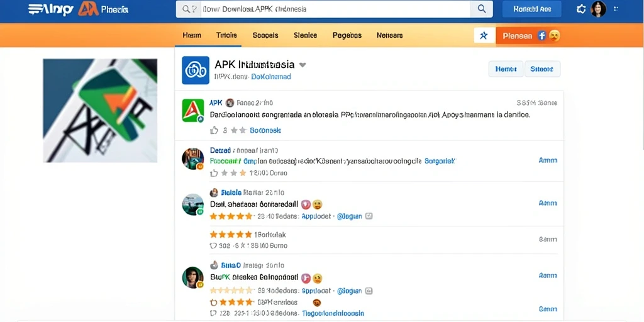Viewport: 644px width, 322px height.
Task: Like the first post with thumbs-up icon
Action: tap(214, 130)
